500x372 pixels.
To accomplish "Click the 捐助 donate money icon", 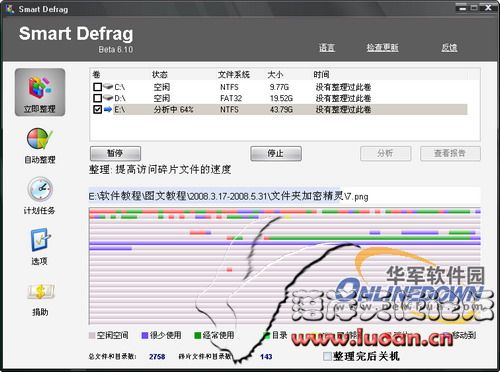I will (x=40, y=292).
